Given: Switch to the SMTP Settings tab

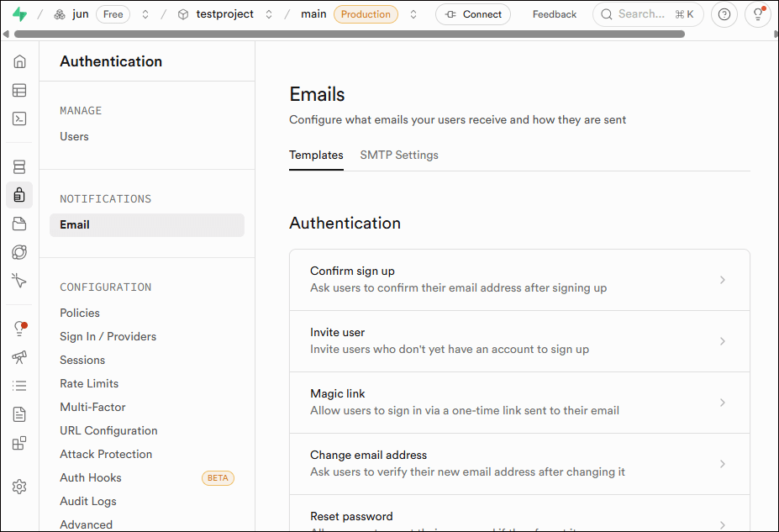Looking at the screenshot, I should click(399, 155).
